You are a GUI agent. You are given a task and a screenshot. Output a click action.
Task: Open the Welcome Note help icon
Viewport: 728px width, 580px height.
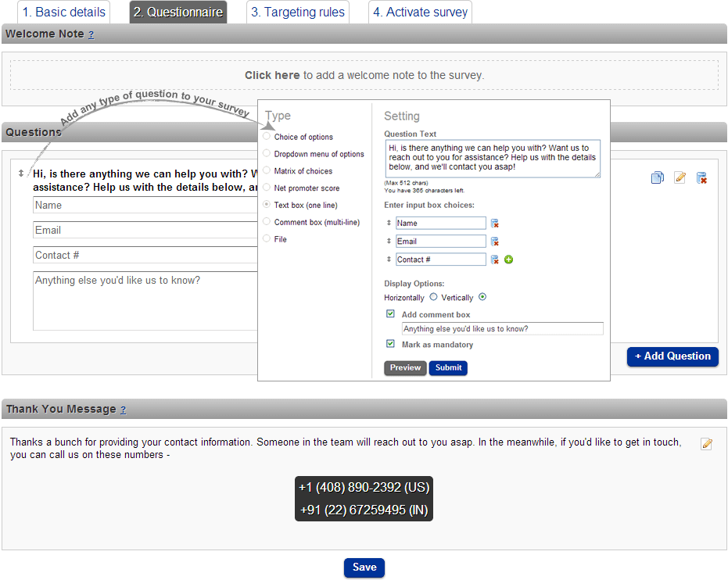(x=91, y=35)
